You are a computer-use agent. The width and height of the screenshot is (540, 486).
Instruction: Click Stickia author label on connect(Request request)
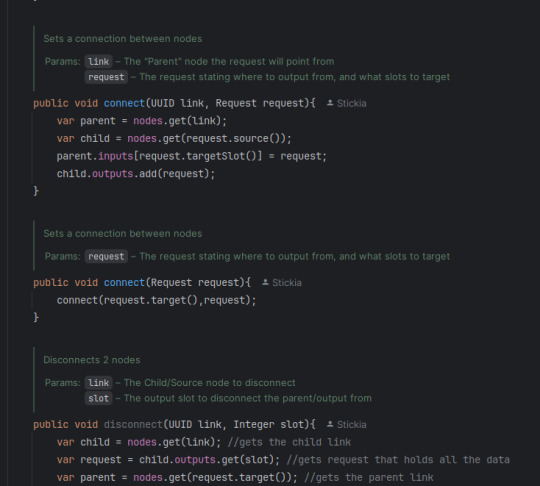tap(287, 283)
